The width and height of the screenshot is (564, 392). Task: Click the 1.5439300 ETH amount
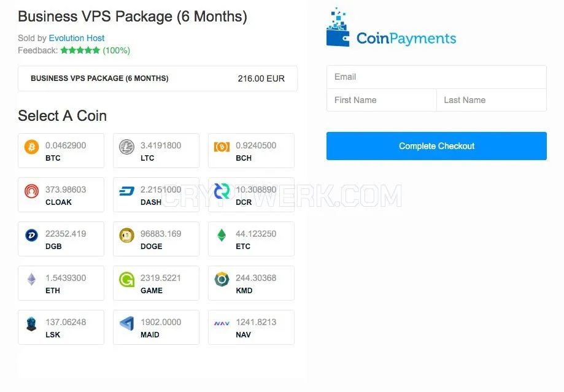[x=66, y=278]
